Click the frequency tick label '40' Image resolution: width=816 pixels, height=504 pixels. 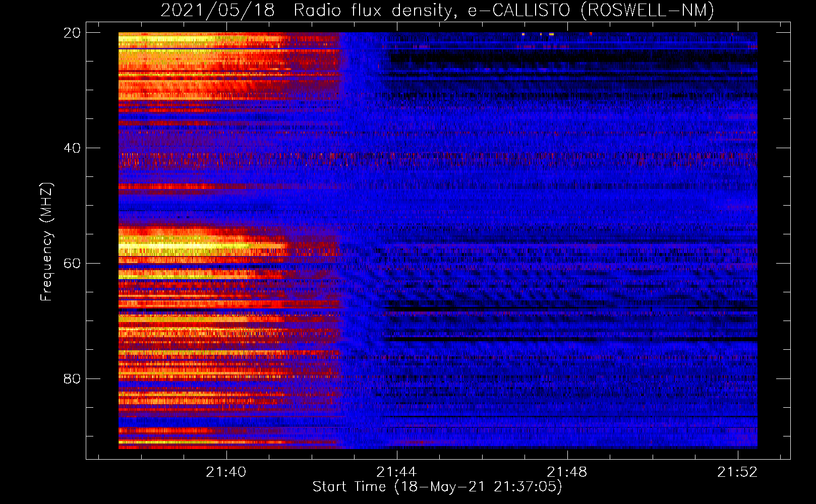[x=72, y=148]
